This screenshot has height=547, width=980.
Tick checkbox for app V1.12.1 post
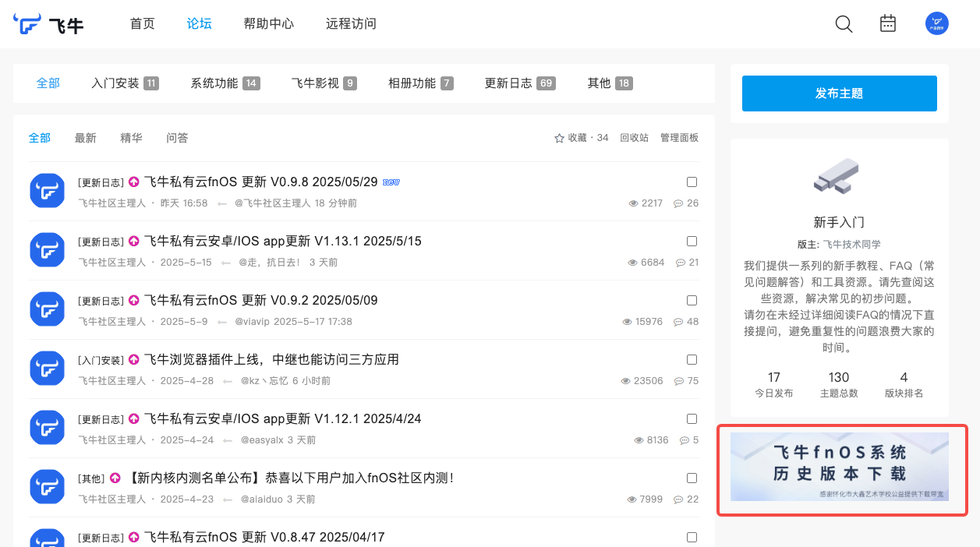point(692,418)
